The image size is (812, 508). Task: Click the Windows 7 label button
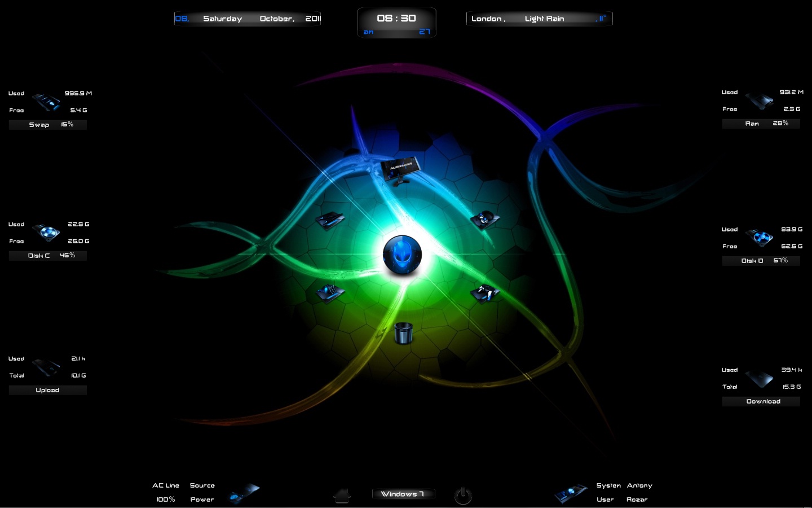point(403,494)
